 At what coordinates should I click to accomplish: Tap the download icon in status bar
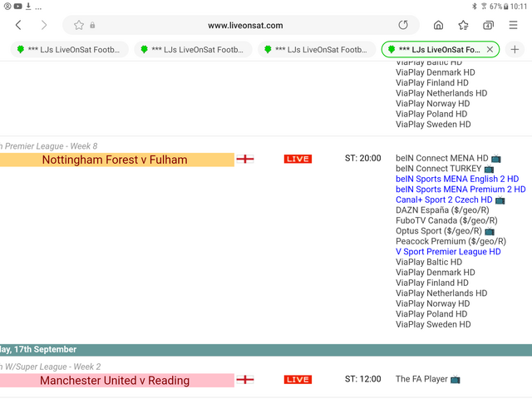[x=28, y=6]
